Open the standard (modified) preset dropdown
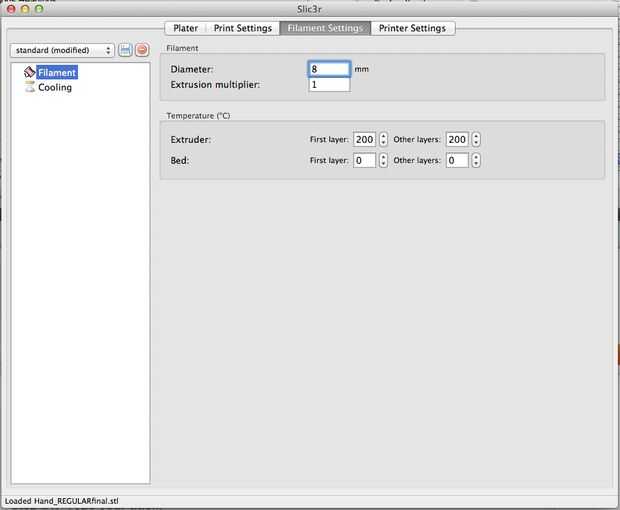 tap(62, 50)
